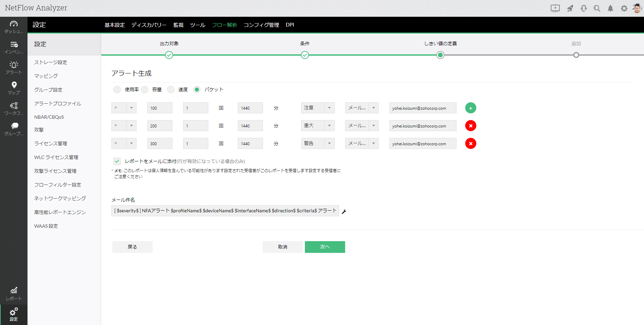Open the Workflow sidebar icon

coord(14,109)
